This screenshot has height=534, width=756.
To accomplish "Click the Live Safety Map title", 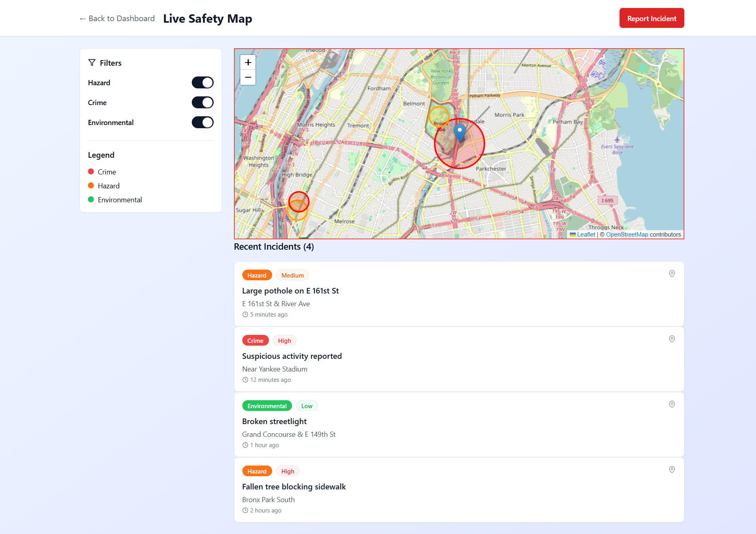I will click(208, 18).
